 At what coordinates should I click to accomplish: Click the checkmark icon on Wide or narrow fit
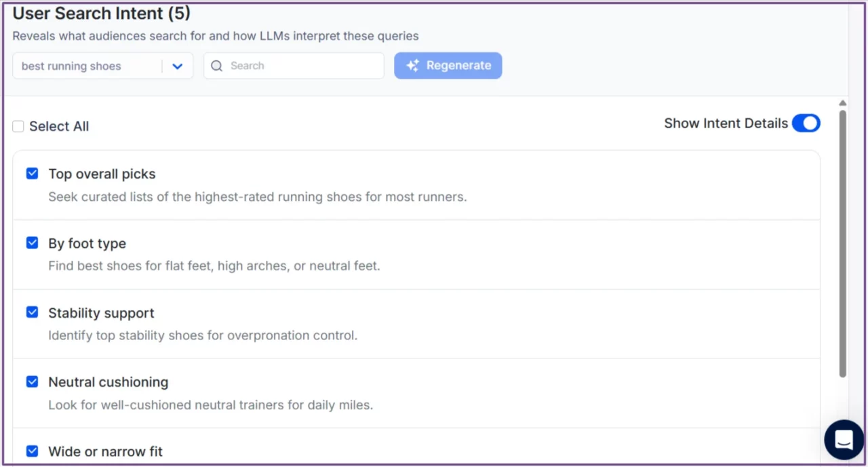[x=32, y=451]
